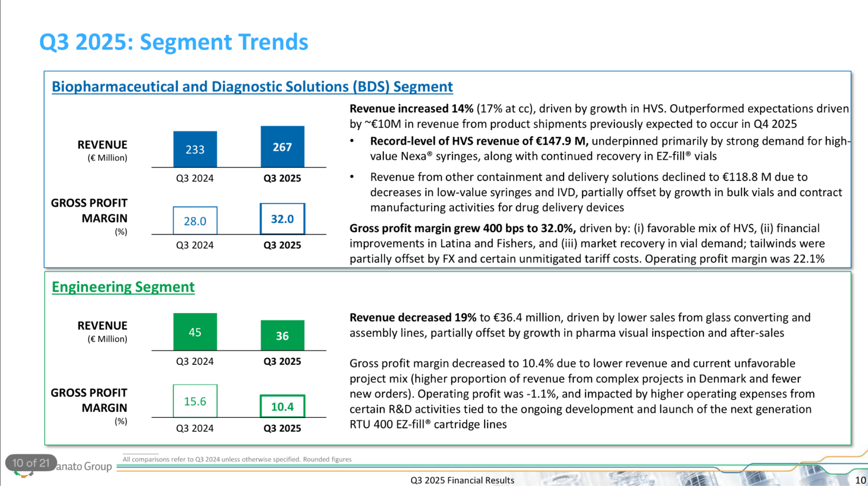868x486 pixels.
Task: Click the 10.4 gross margin box
Action: point(282,406)
